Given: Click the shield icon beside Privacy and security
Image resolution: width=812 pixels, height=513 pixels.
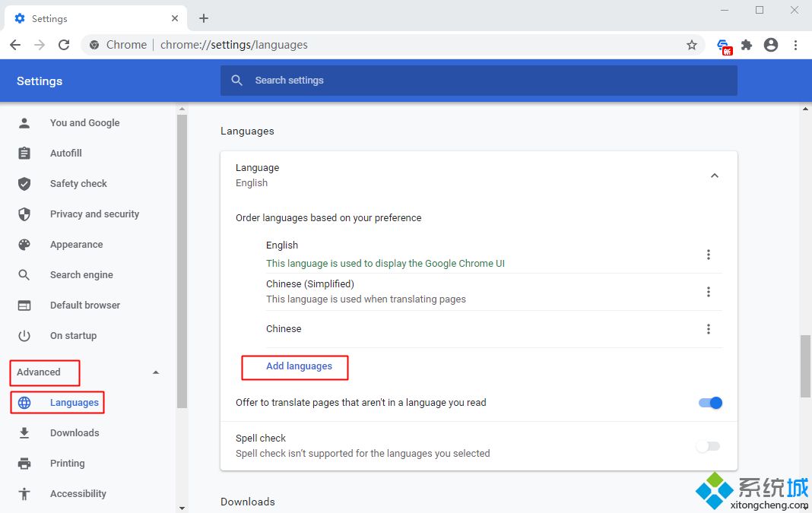Looking at the screenshot, I should point(24,214).
